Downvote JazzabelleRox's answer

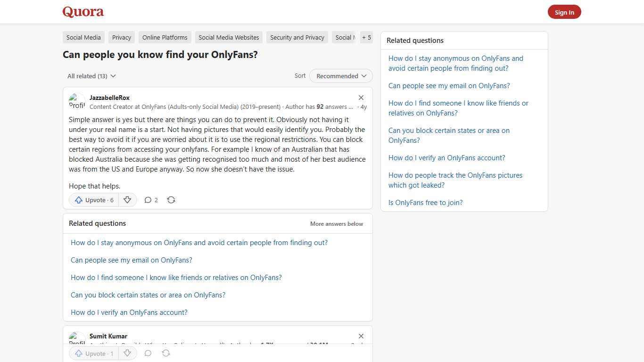click(x=127, y=200)
